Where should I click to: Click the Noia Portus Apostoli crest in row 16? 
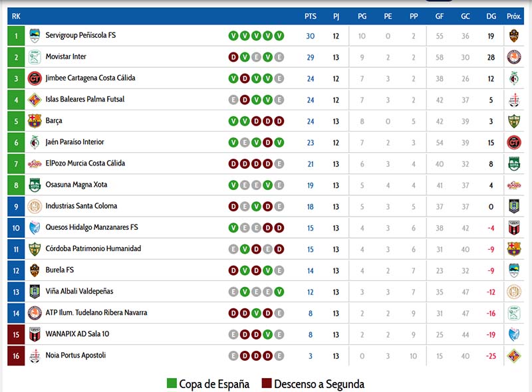point(35,355)
